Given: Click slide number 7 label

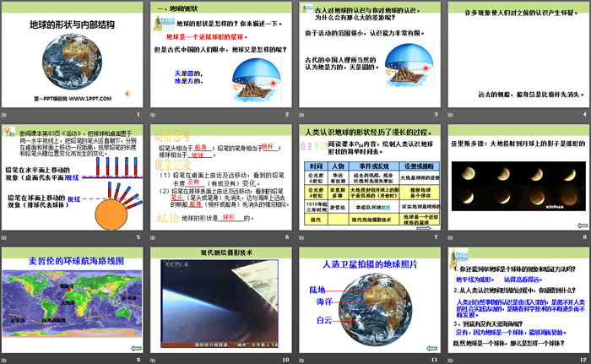Looking at the screenshot, I should click(x=436, y=236).
